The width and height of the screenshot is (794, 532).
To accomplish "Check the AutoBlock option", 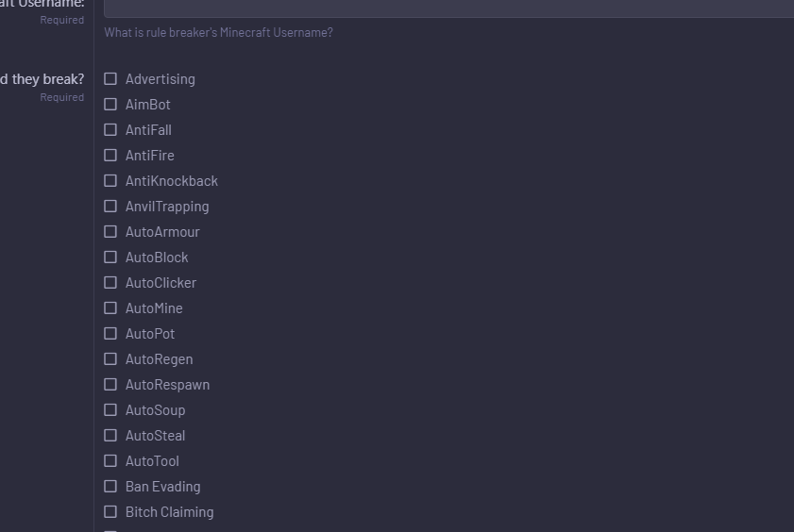I will (x=110, y=257).
